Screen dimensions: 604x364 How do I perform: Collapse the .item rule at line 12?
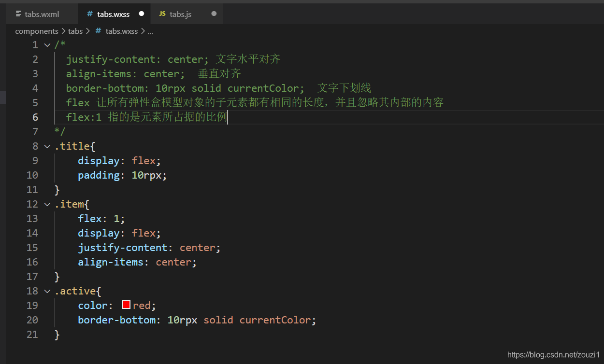(x=47, y=204)
